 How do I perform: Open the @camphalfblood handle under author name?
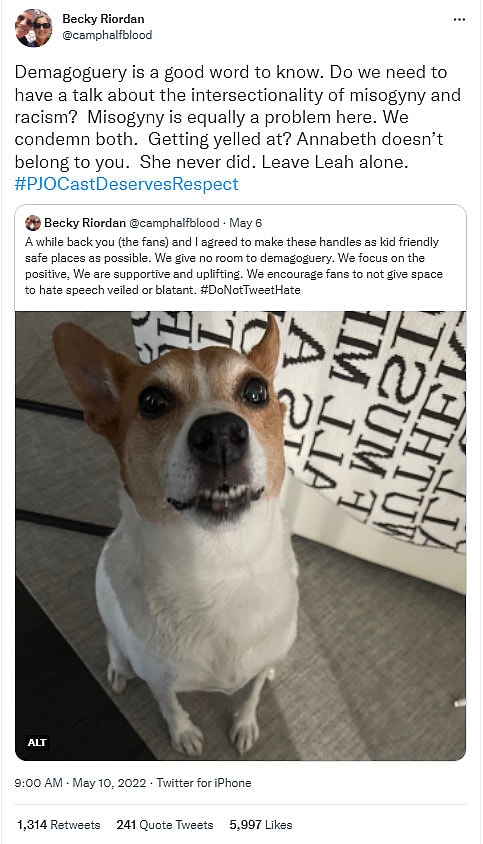[107, 35]
